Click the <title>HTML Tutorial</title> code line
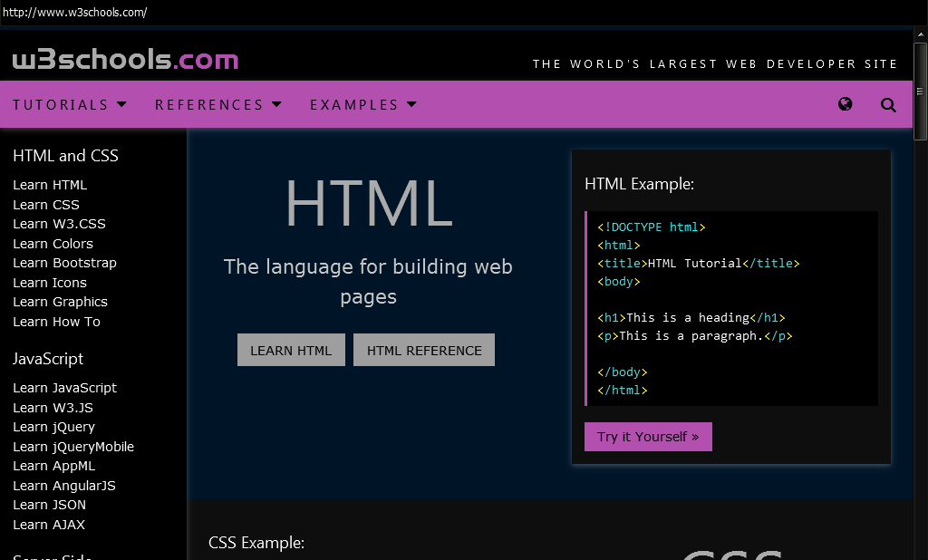928x560 pixels. 699,263
